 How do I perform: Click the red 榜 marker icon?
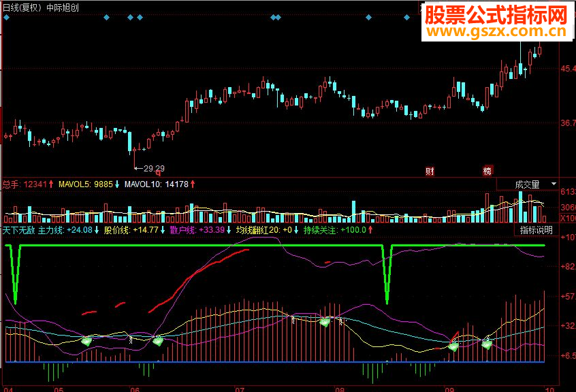point(487,171)
